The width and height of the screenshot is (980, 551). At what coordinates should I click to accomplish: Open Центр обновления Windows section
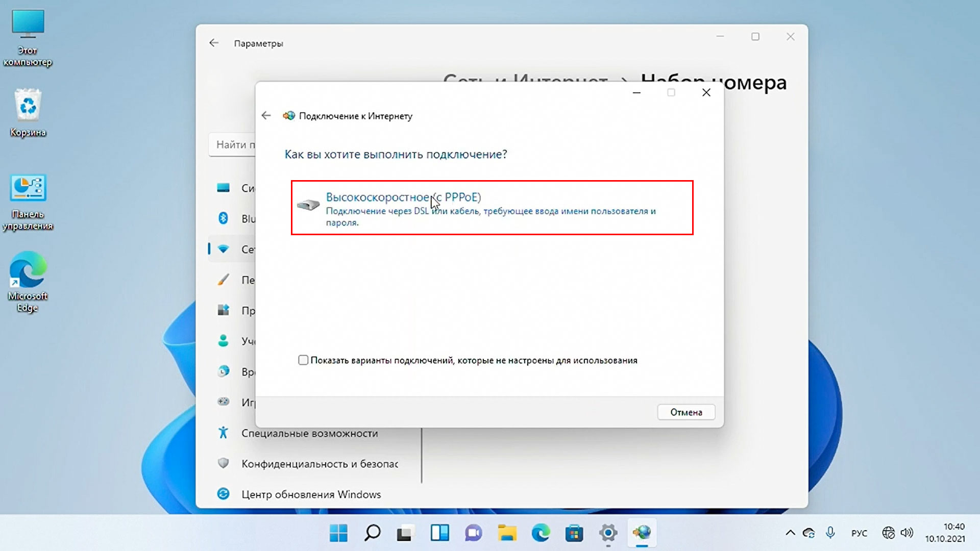click(x=311, y=494)
